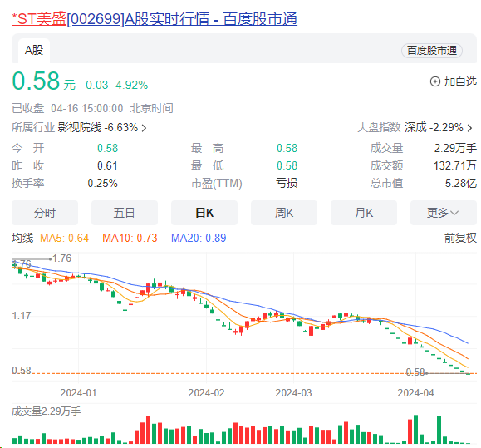Click the plus icon next to 加自选

(x=435, y=82)
